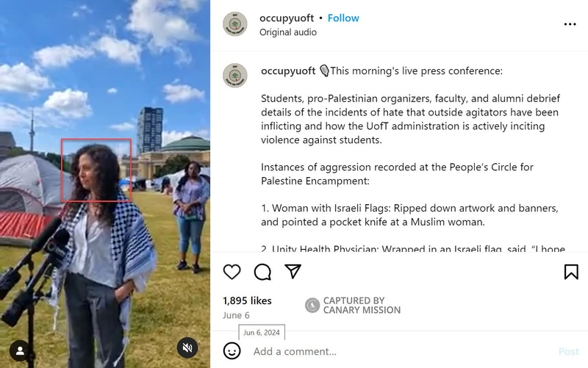Save the post with the bookmark icon
The image size is (588, 368).
point(571,272)
